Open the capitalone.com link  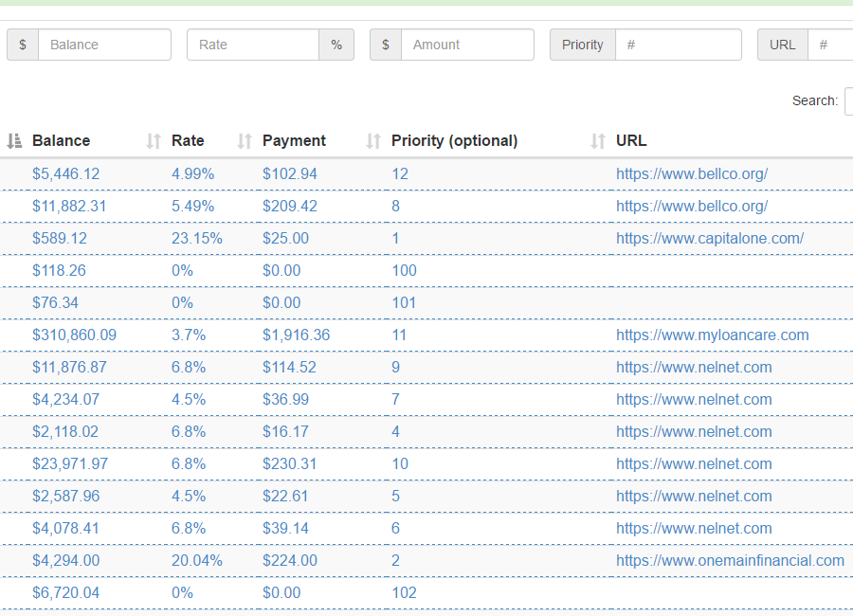coord(710,239)
